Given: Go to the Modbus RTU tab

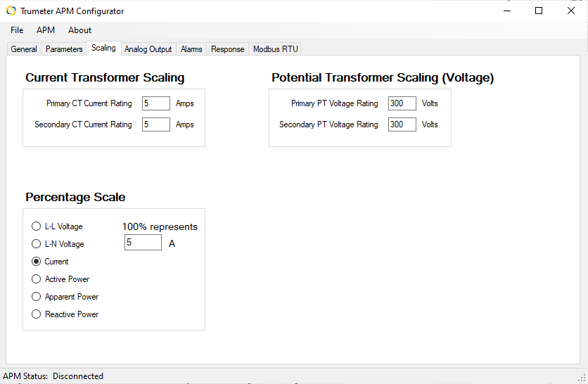Looking at the screenshot, I should [276, 49].
